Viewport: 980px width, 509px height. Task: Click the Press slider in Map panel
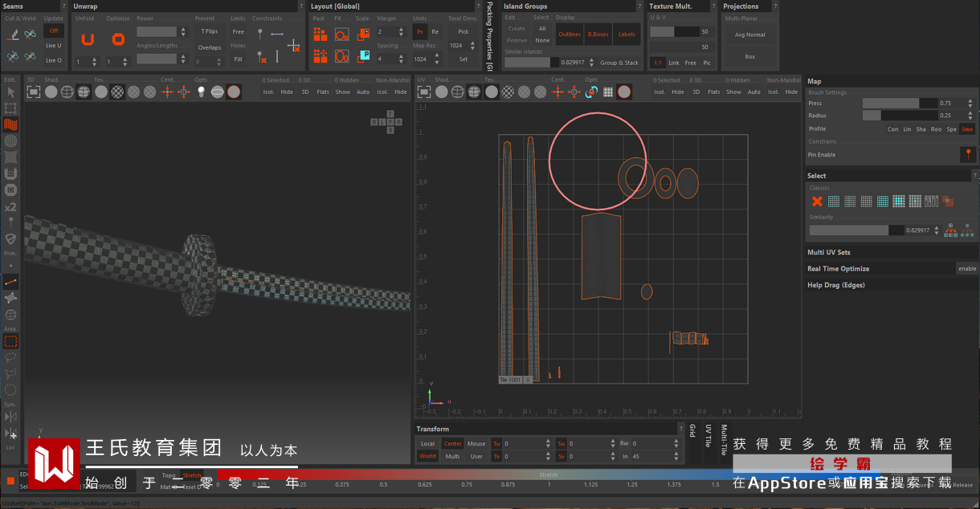900,104
